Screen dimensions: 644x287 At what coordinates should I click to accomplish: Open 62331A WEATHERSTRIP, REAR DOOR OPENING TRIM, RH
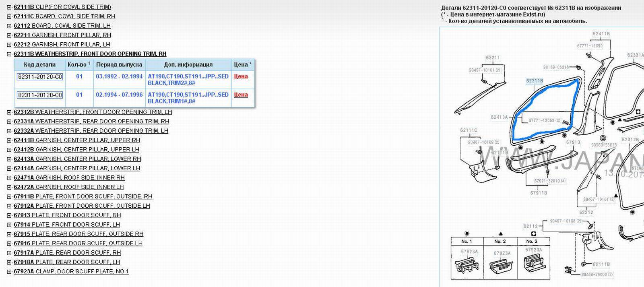[x=91, y=122]
